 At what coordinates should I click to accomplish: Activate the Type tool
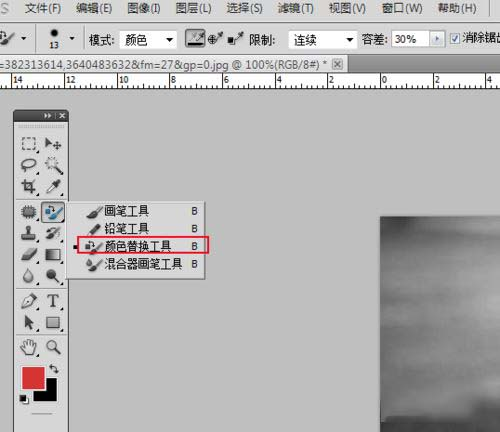click(x=53, y=301)
